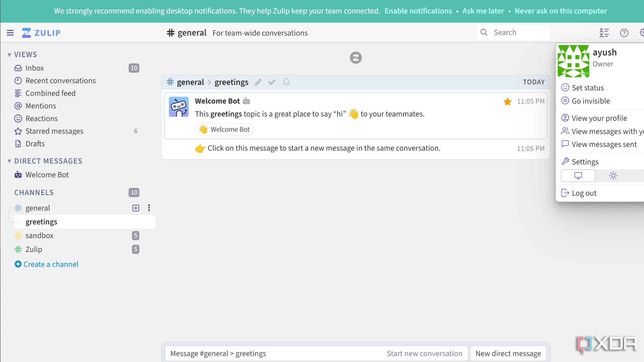Viewport: 644px width, 362px height.
Task: Unstar the Welcome Bot message
Action: pyautogui.click(x=507, y=101)
